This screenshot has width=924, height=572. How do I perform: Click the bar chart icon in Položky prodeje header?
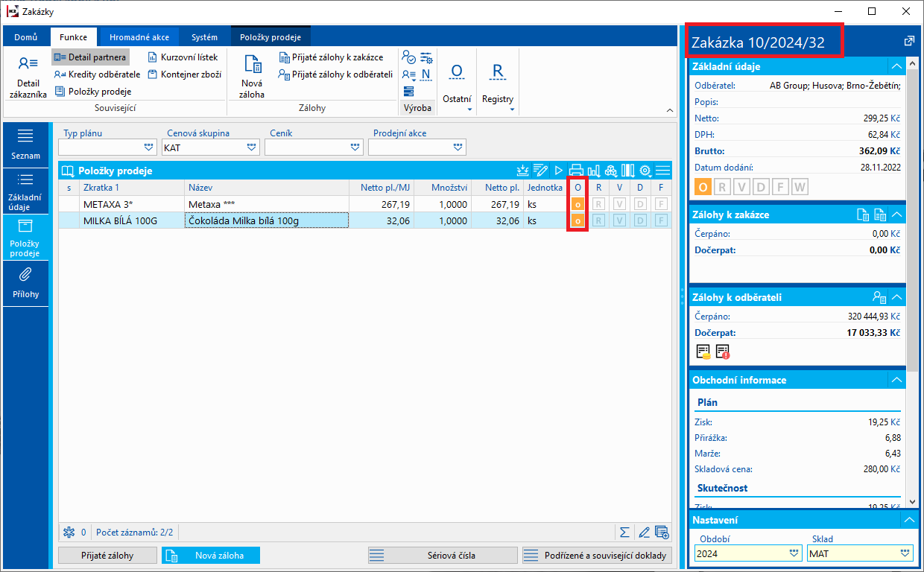594,171
